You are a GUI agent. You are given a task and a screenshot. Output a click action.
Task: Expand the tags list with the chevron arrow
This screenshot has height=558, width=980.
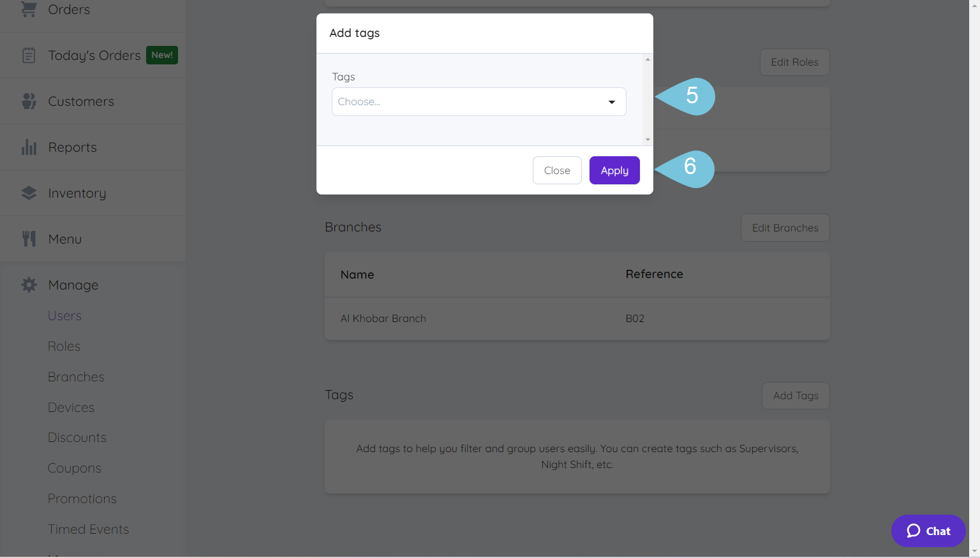(611, 101)
